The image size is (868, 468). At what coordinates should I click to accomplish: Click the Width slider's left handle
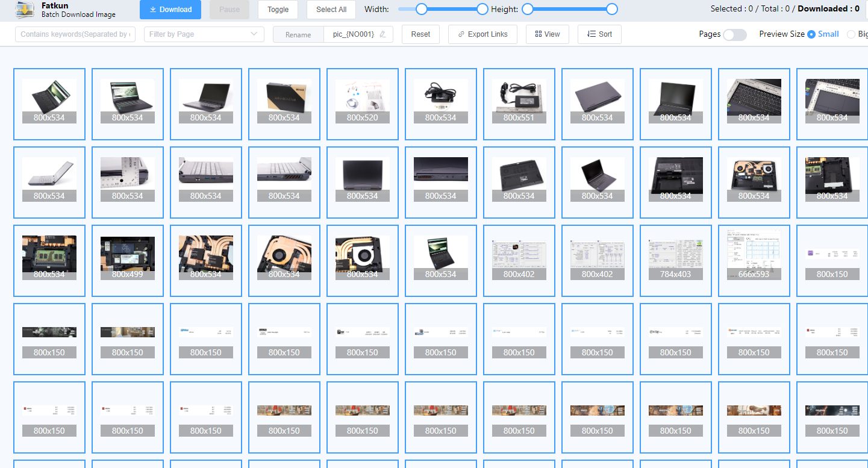pyautogui.click(x=422, y=9)
